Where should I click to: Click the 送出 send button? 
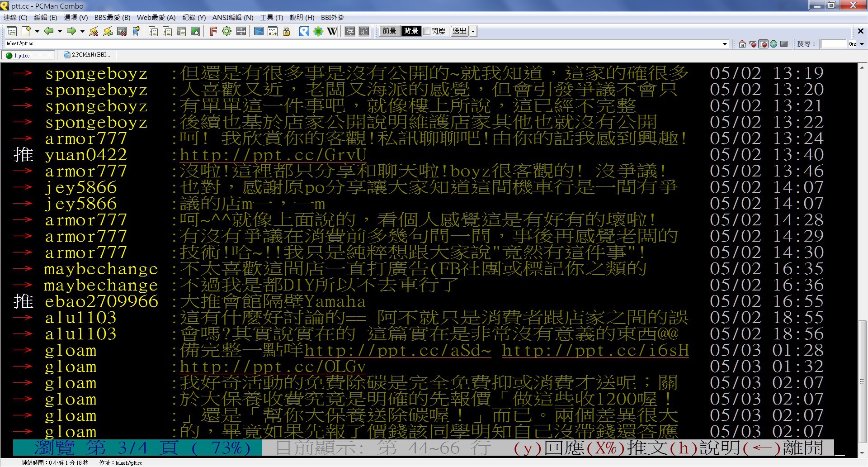(x=460, y=31)
